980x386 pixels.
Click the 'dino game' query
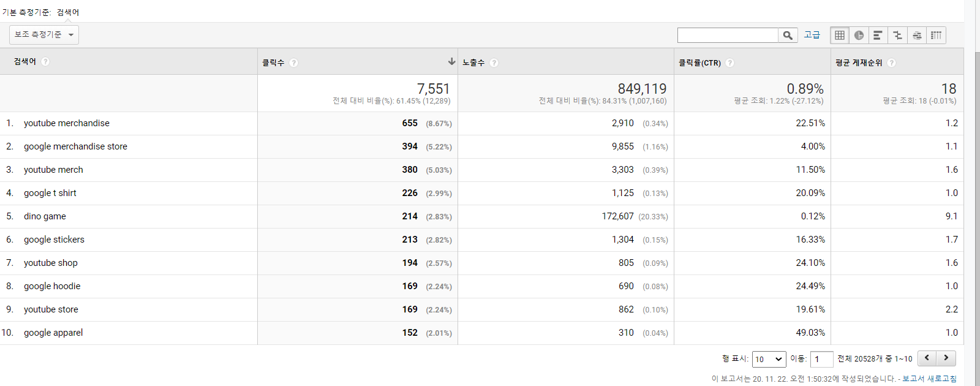click(x=45, y=216)
